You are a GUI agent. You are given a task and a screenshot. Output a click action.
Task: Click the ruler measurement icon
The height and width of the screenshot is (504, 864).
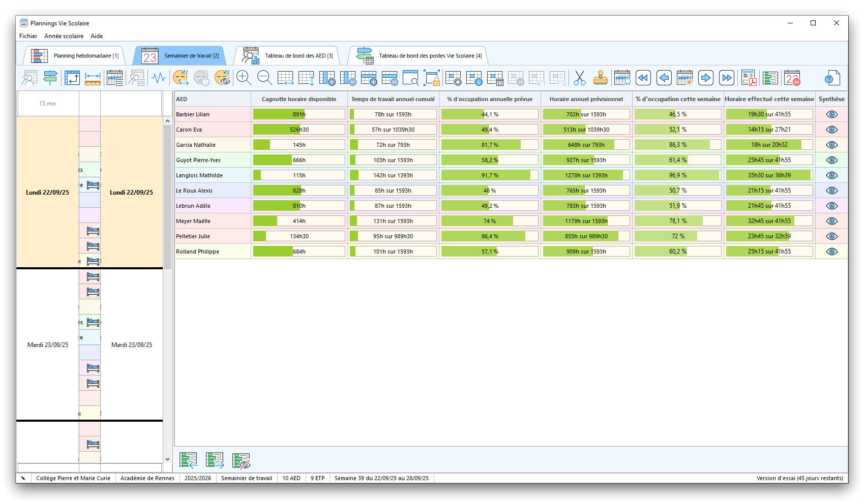tap(93, 78)
